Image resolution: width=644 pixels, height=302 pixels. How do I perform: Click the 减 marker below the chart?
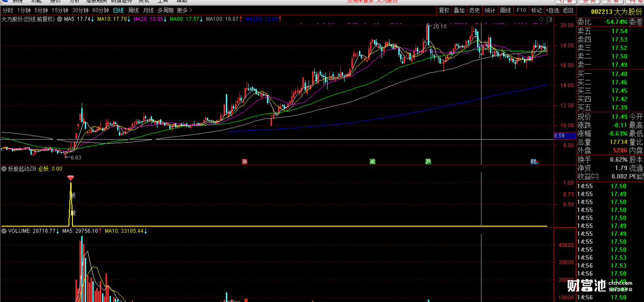pyautogui.click(x=372, y=161)
